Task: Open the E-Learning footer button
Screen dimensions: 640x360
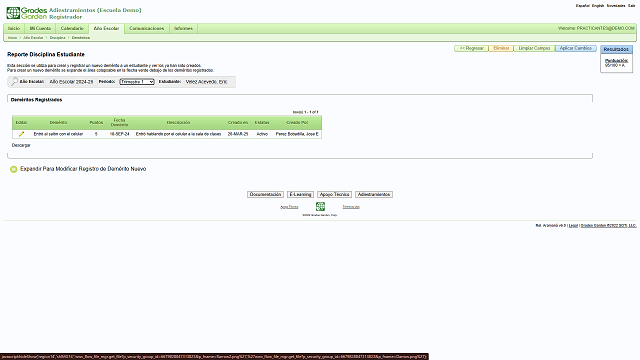Action: click(300, 194)
